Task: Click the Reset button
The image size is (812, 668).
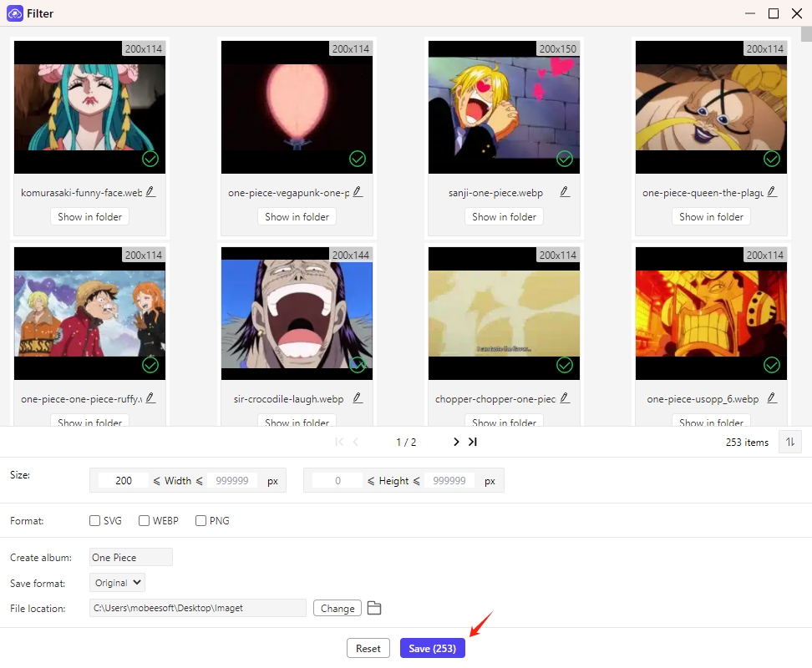Action: click(368, 649)
